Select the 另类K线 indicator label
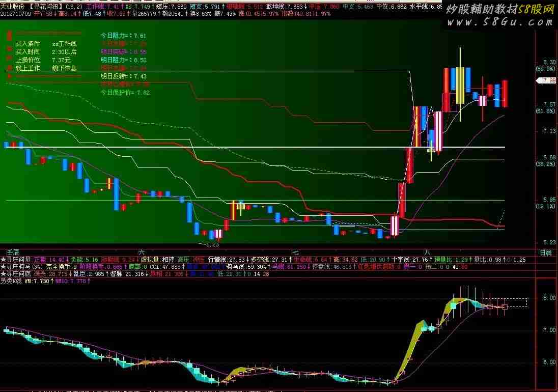Viewport: 558px width, 392px height. pos(11,281)
